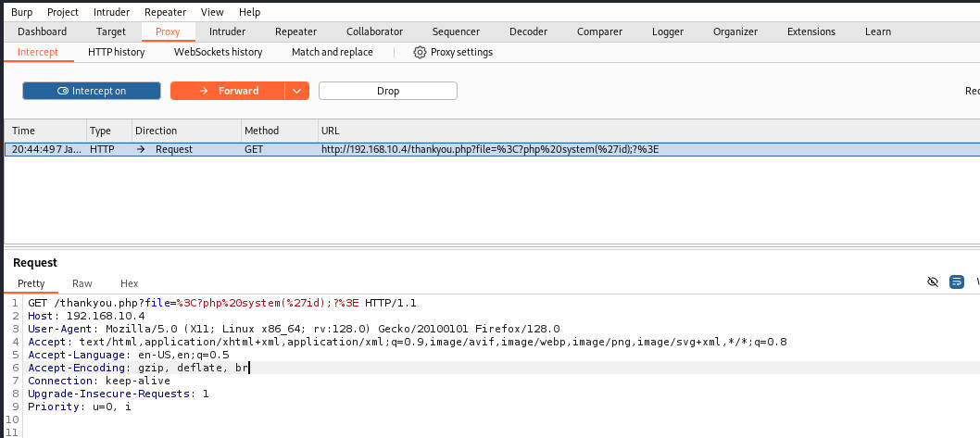Screen dimensions: 980x438
Task: Click the Host: 192.168.10.4 header line
Action: pos(86,316)
